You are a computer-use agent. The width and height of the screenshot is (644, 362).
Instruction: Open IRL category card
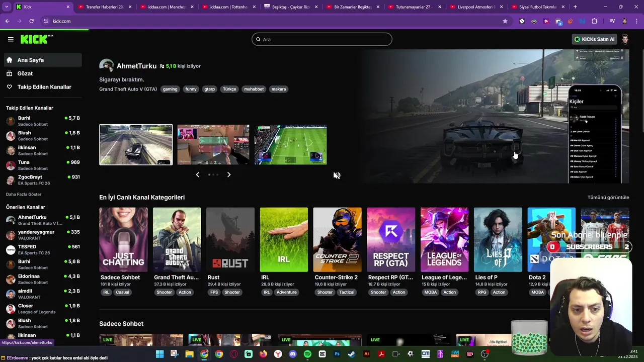click(x=284, y=240)
